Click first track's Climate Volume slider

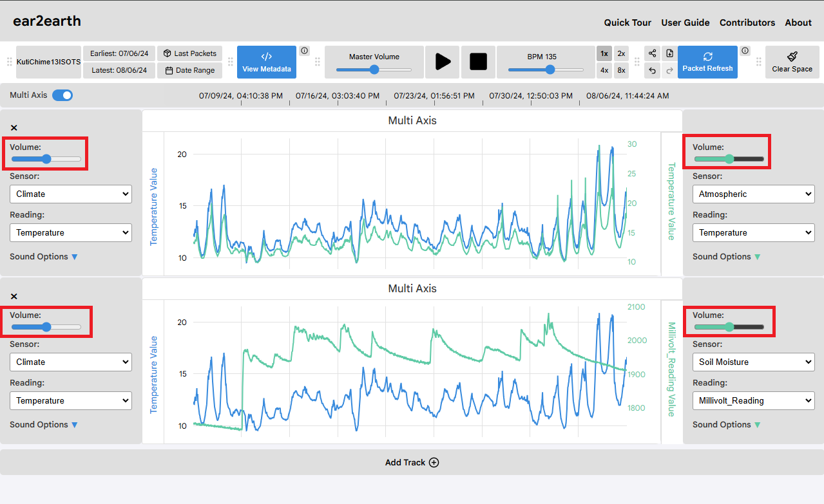click(46, 159)
